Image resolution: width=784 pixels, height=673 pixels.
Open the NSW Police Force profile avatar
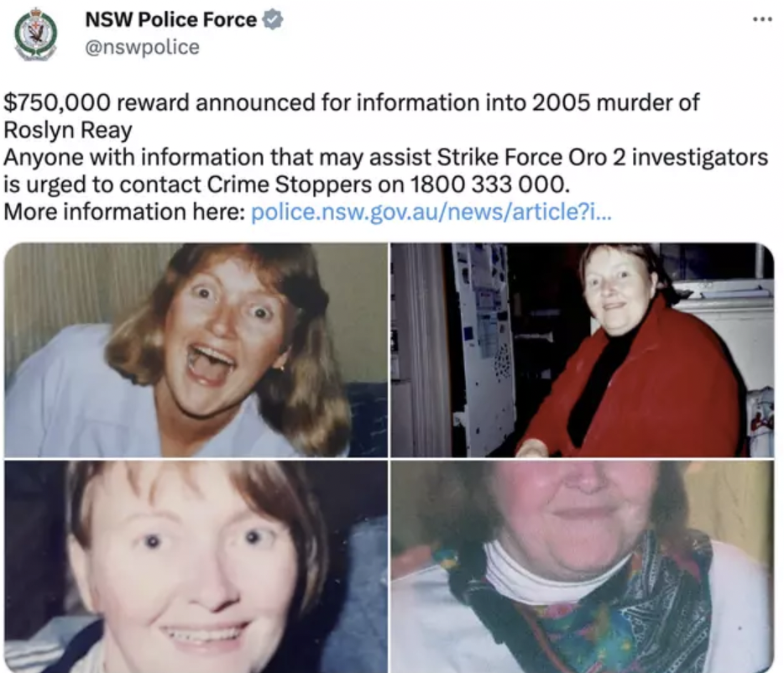click(35, 34)
